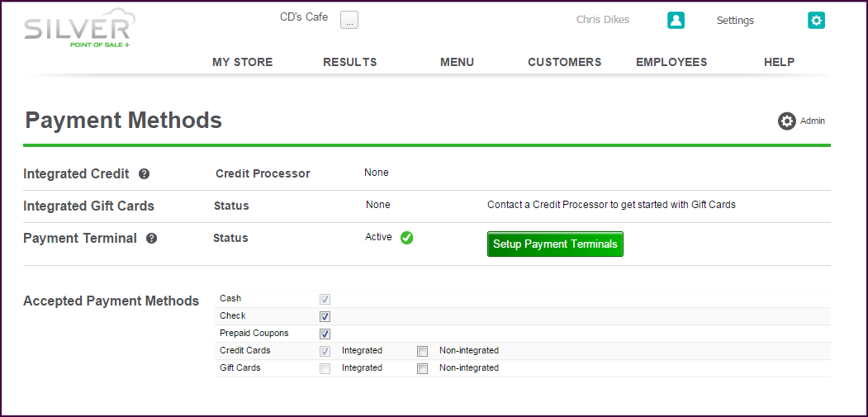
Task: Toggle the Check payment method checkbox
Action: click(325, 316)
